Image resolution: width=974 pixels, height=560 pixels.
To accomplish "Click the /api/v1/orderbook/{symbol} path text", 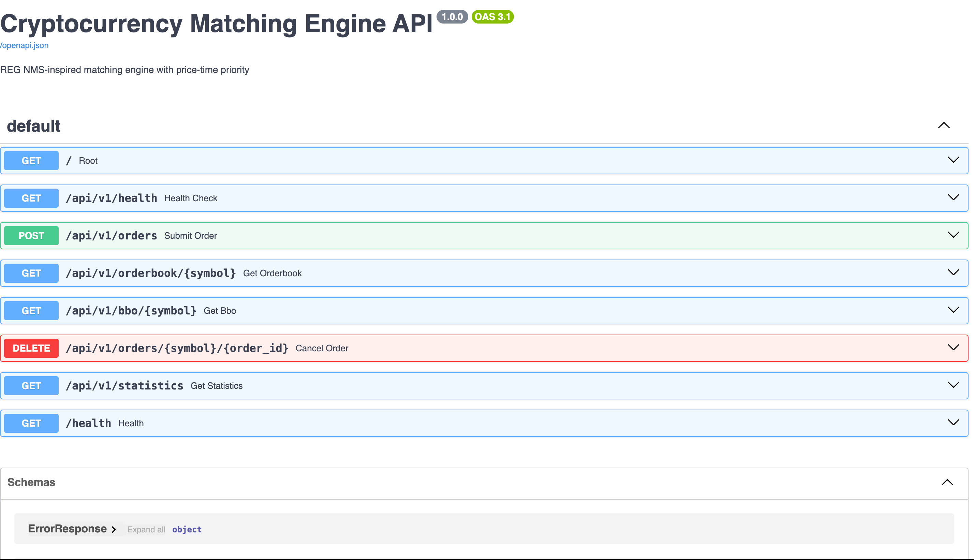I will (151, 273).
